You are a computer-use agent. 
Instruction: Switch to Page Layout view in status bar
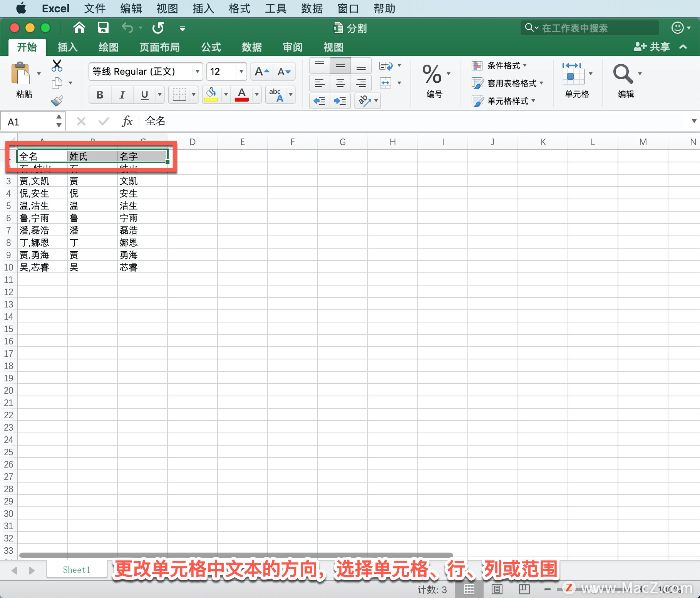coord(497,589)
